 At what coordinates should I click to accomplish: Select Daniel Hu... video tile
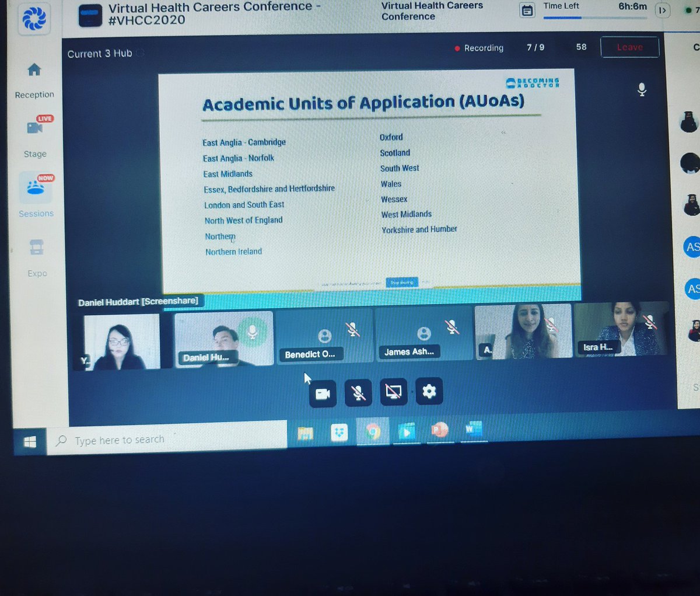pyautogui.click(x=224, y=339)
